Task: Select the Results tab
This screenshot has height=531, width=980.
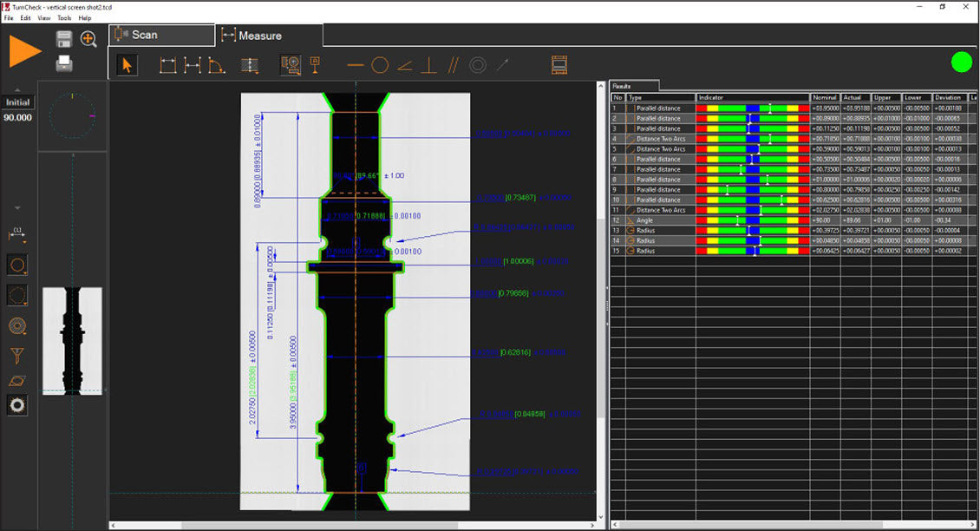Action: [x=634, y=86]
